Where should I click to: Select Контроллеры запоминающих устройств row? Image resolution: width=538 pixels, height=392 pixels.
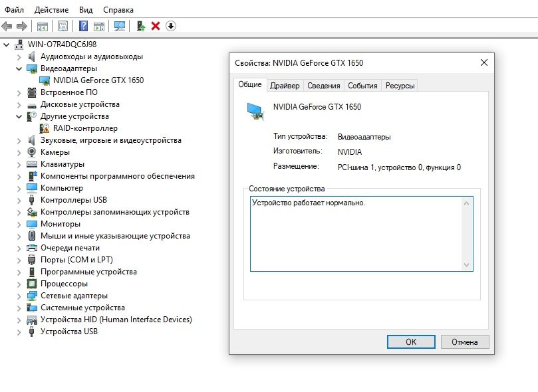tap(115, 212)
